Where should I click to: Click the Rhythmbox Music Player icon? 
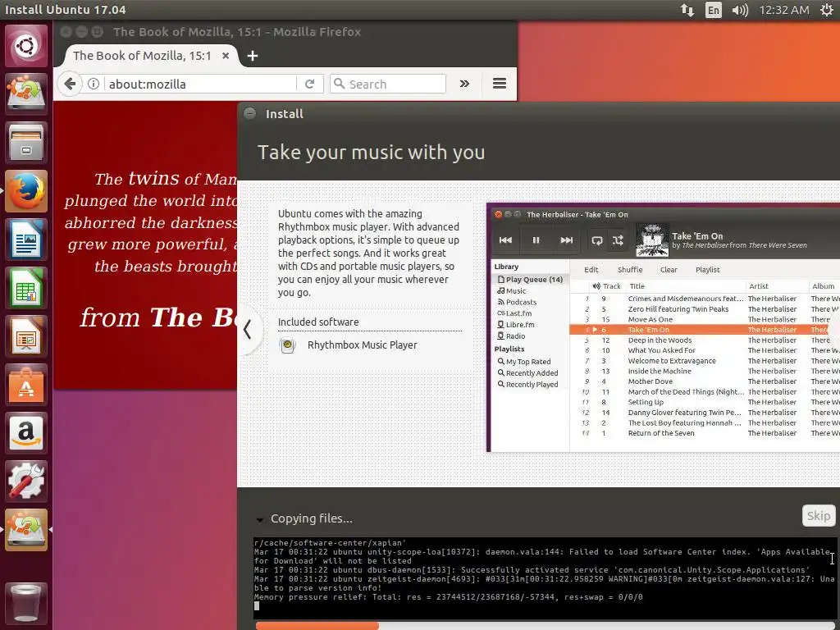[x=288, y=345]
